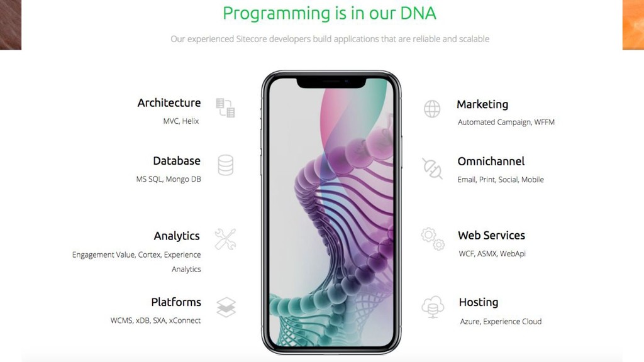
Task: Click the 'Programming is in our DNA' title
Action: [x=330, y=13]
